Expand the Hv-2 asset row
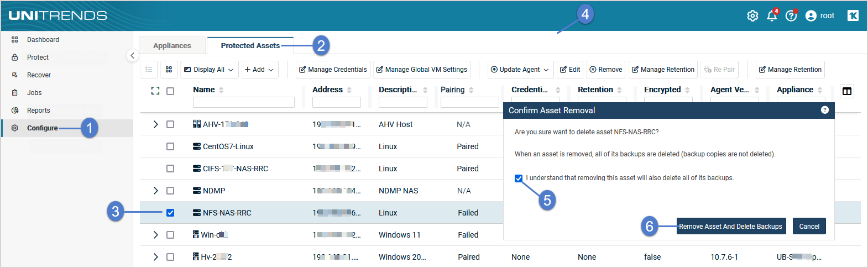868x268 pixels. pos(155,257)
